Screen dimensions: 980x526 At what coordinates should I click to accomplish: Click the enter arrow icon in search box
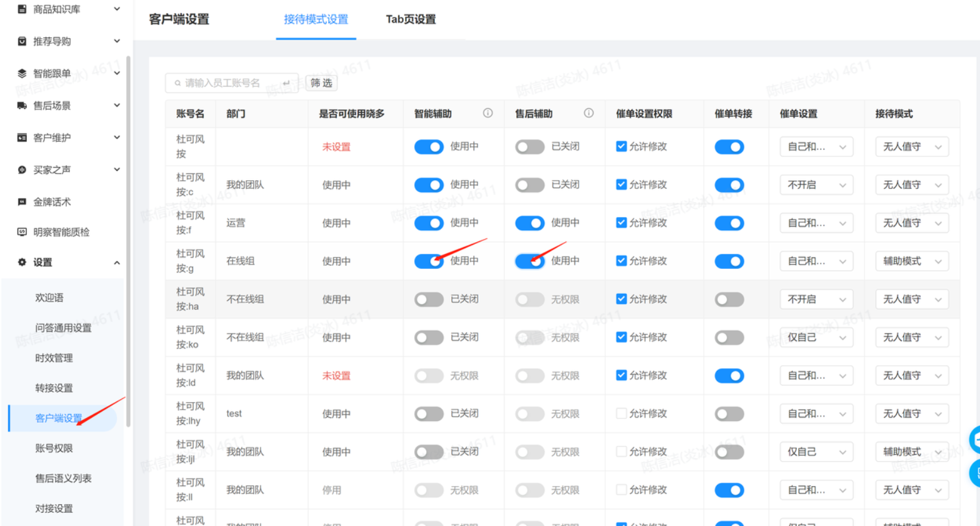coord(286,83)
